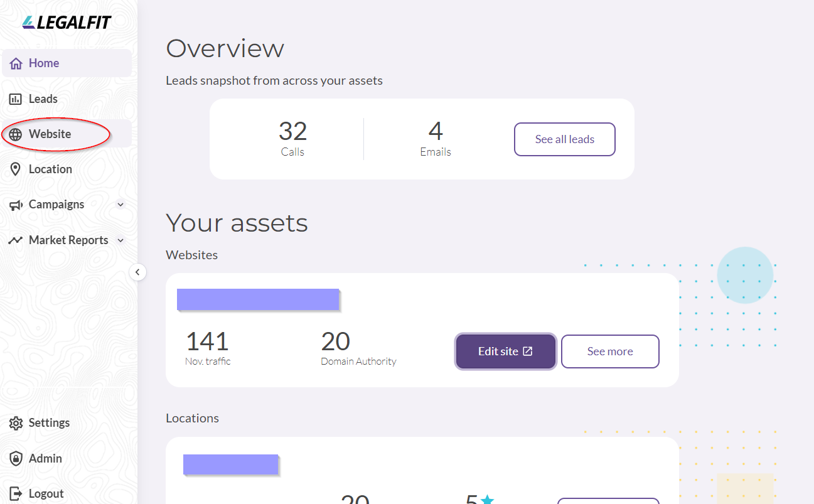Click the LegalFit logo
Screen dimensions: 814x504
pyautogui.click(x=67, y=23)
